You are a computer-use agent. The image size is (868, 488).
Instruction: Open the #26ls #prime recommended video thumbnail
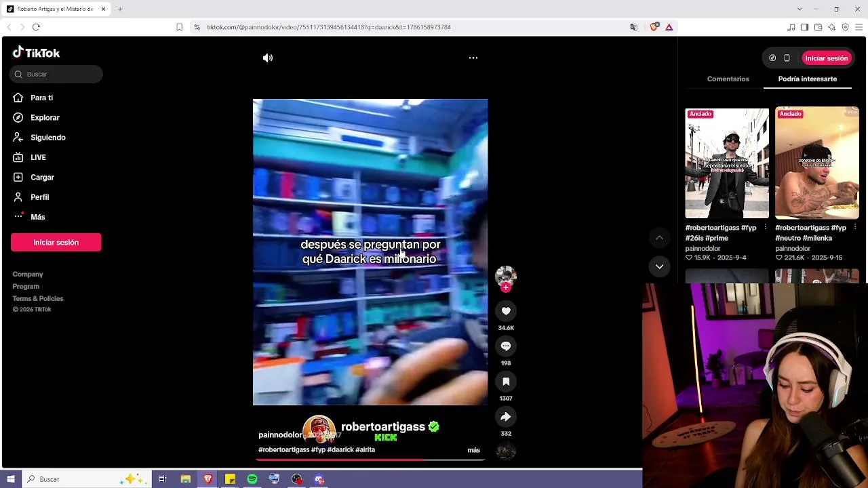click(x=727, y=163)
